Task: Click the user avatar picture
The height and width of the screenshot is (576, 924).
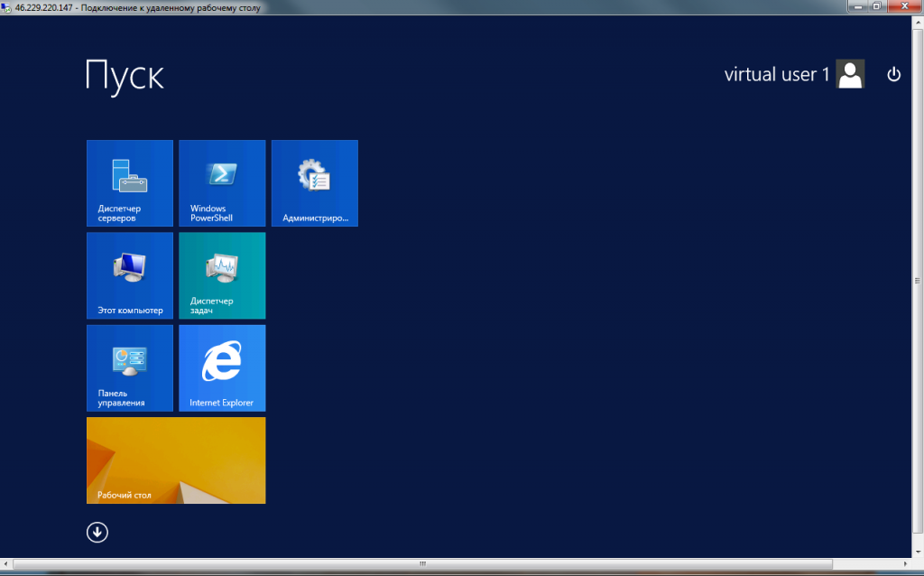Action: pyautogui.click(x=850, y=74)
